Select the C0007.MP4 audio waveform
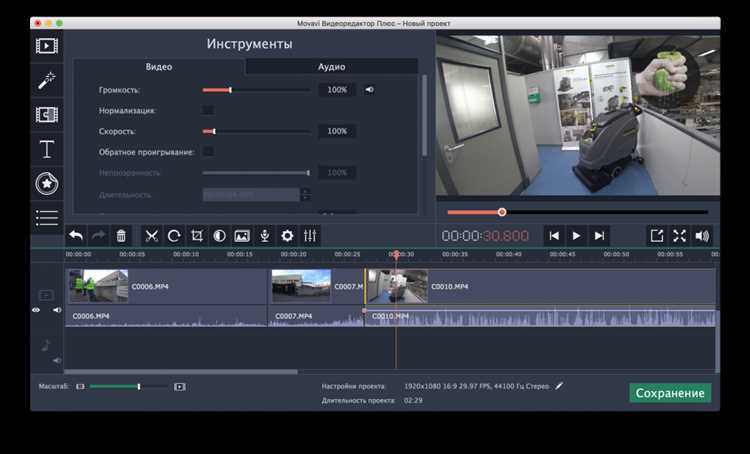Viewport: 750px width, 454px height. tap(317, 317)
